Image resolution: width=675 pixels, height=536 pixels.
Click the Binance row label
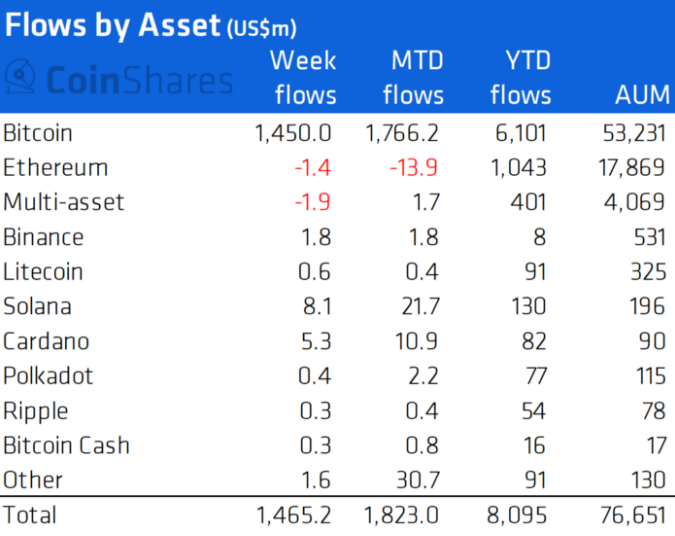(43, 237)
